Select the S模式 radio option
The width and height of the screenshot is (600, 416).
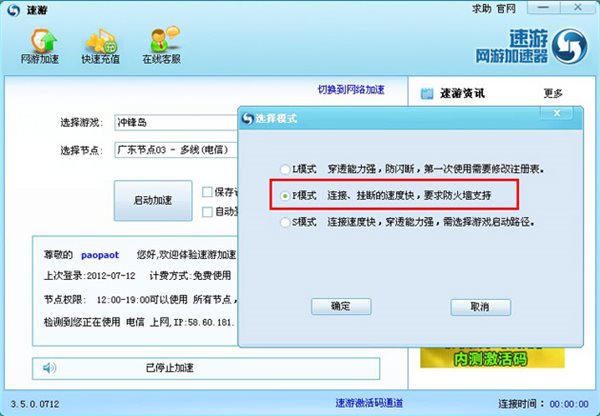(x=285, y=222)
